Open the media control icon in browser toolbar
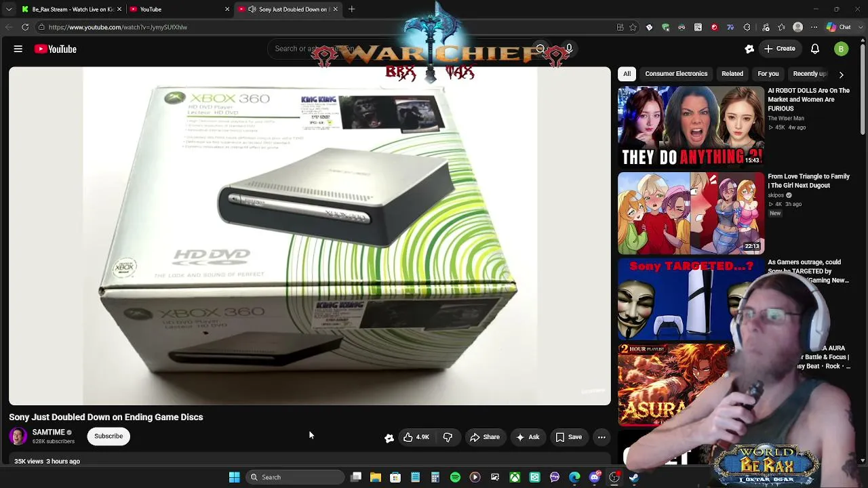 [x=766, y=27]
